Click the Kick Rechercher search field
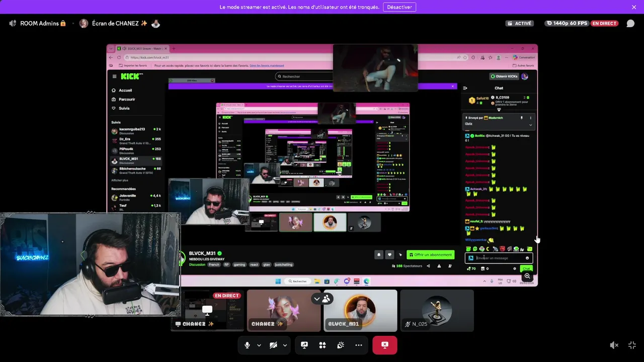Viewport: 644px width, 362px height. click(x=304, y=76)
